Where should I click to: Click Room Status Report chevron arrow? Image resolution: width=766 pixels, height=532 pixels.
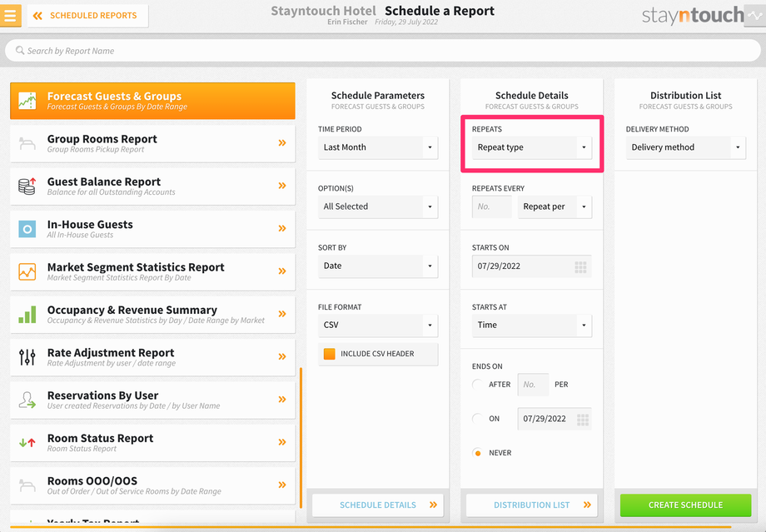[x=282, y=442]
